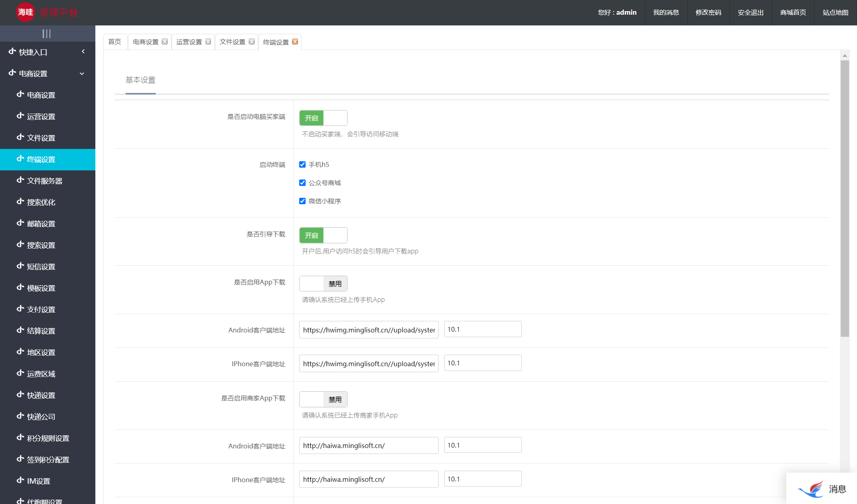Switch to the 首页 tab
The width and height of the screenshot is (857, 504).
coord(115,42)
